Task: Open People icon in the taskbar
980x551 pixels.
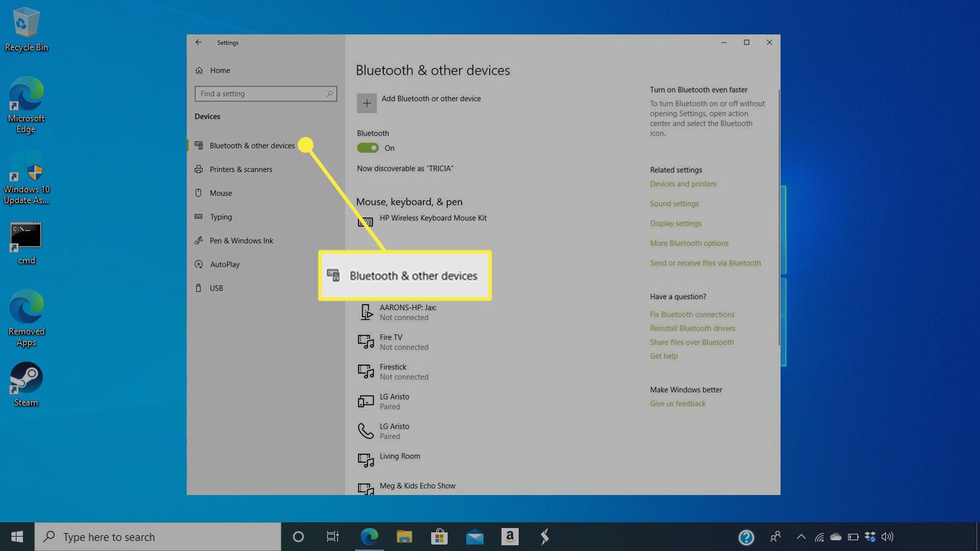Action: (x=776, y=537)
